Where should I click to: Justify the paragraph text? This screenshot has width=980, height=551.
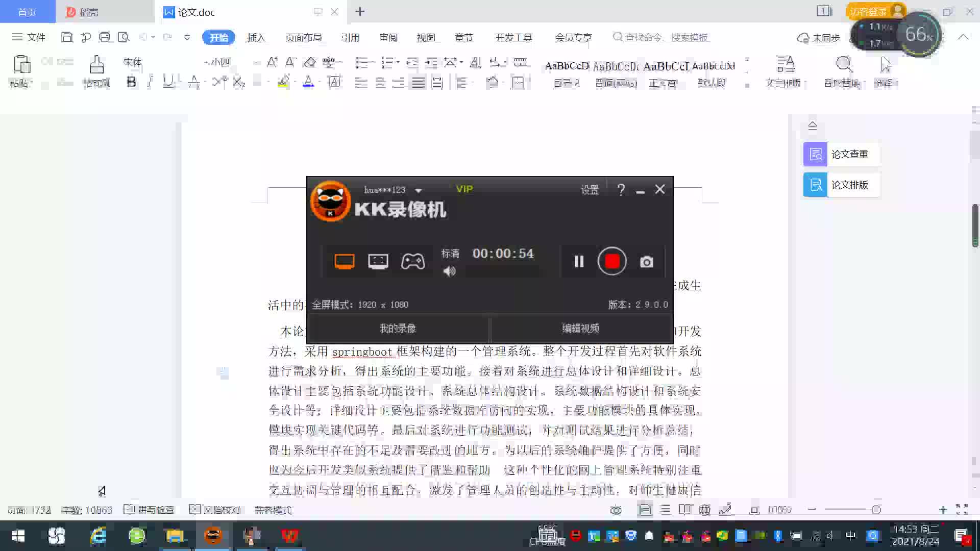[418, 83]
